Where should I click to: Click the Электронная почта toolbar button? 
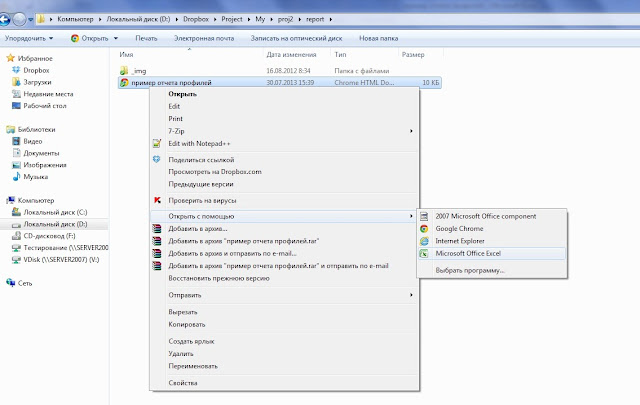pos(204,38)
